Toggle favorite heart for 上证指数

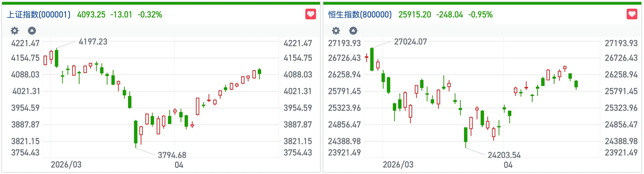click(x=311, y=14)
